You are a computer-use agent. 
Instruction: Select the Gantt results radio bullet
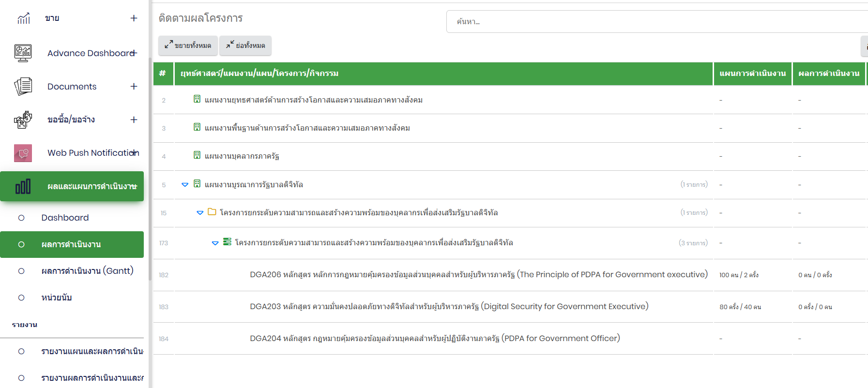21,271
